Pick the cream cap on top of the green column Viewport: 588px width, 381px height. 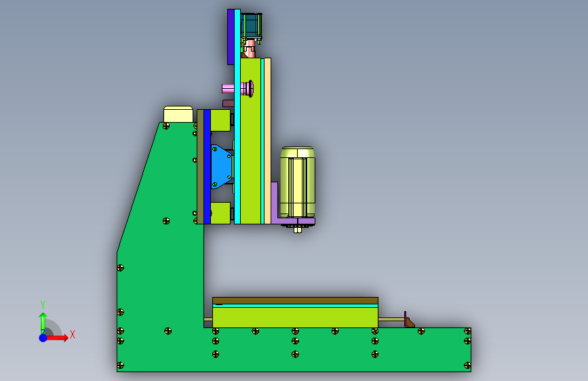tap(178, 114)
